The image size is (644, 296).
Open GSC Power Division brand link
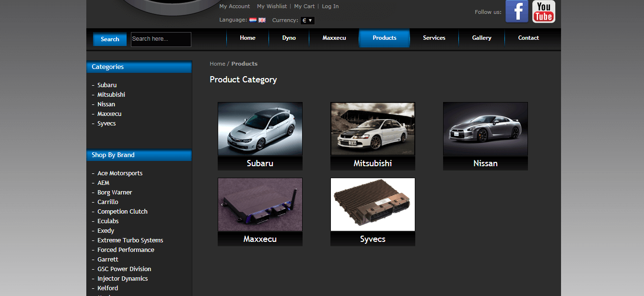tap(124, 269)
